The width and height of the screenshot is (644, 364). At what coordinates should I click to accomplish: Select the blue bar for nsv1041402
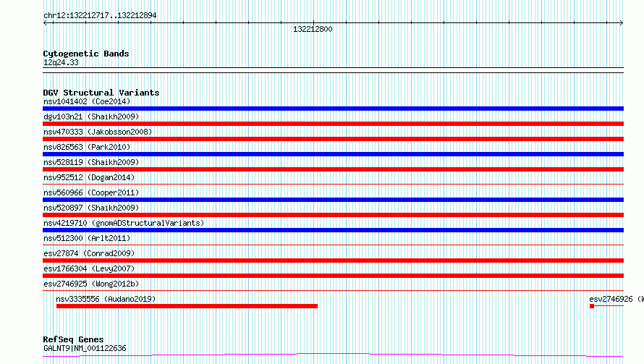click(x=333, y=109)
